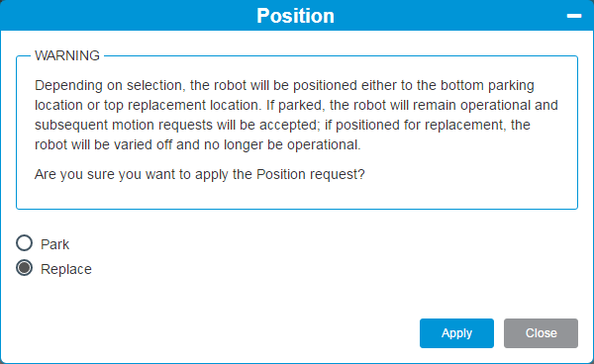
Task: Click the WARNING group box legend
Action: tap(67, 55)
